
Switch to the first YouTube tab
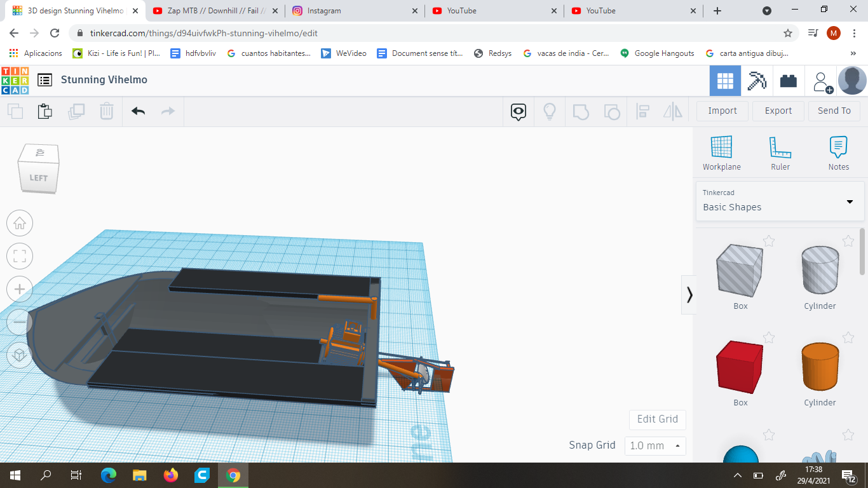(494, 11)
